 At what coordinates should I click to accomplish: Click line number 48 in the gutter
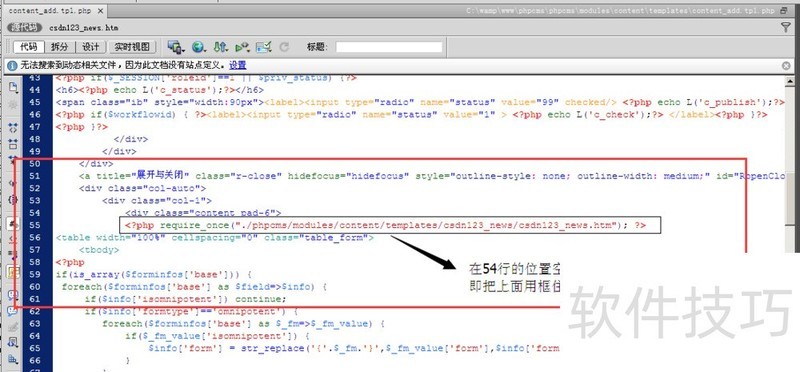pyautogui.click(x=35, y=139)
